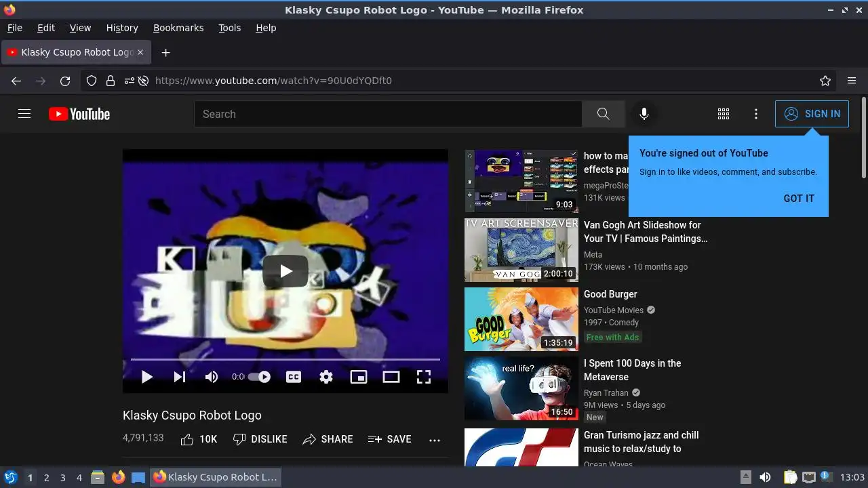Open a new tab with plus button
The height and width of the screenshot is (488, 868).
point(165,52)
